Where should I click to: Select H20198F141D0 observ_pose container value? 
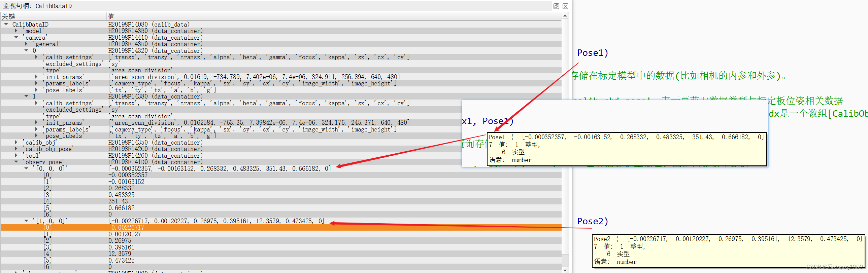[155, 162]
